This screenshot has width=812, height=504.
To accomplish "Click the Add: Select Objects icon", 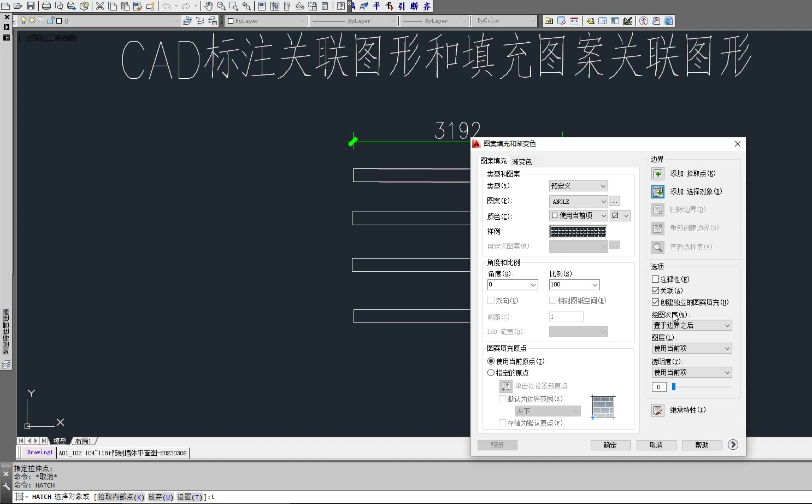I will pyautogui.click(x=658, y=192).
